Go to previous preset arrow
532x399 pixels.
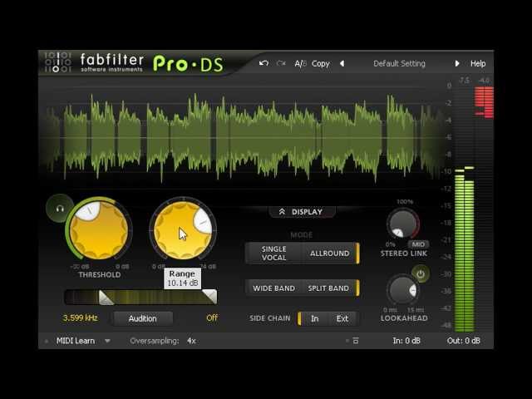(342, 63)
